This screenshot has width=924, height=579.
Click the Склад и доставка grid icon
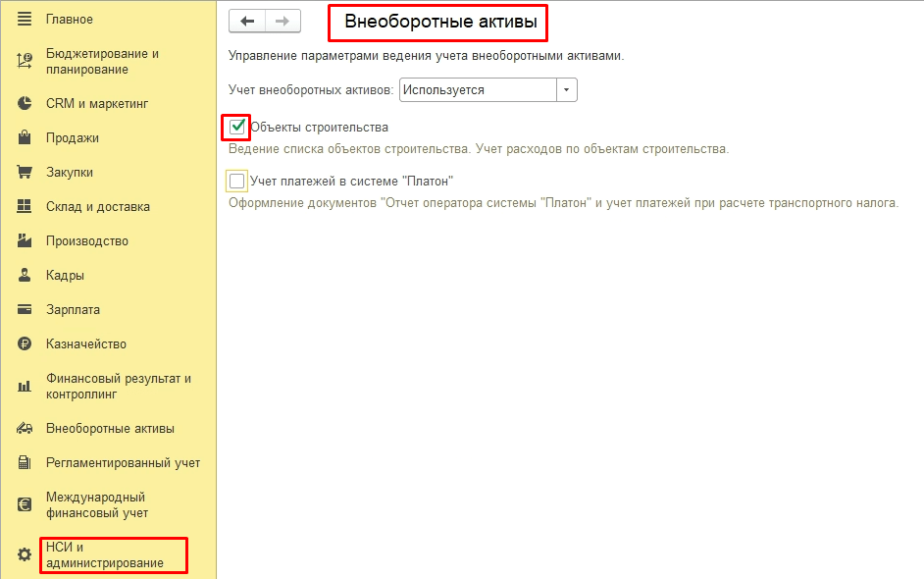(25, 206)
